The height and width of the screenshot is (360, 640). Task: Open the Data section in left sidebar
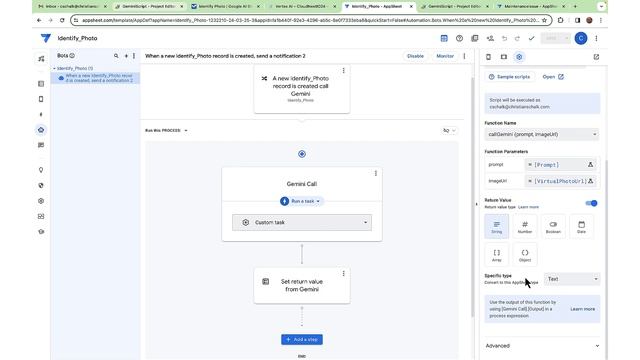[41, 84]
